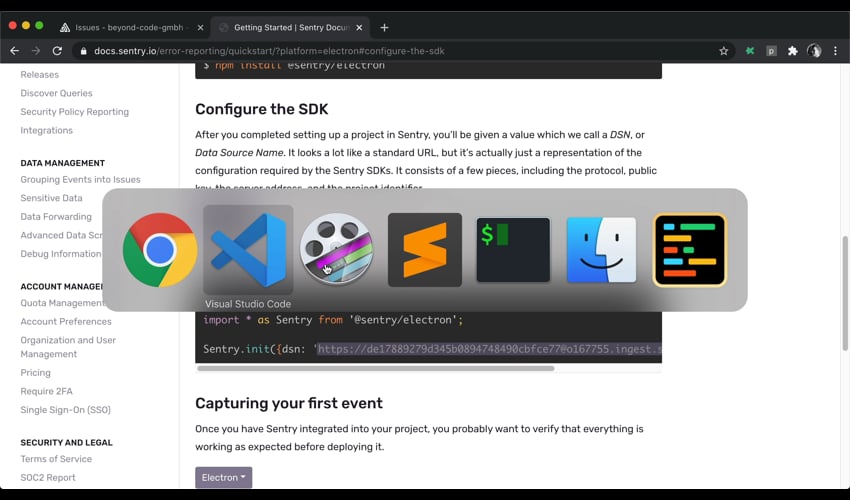Bookmark this page with the star icon

724,51
